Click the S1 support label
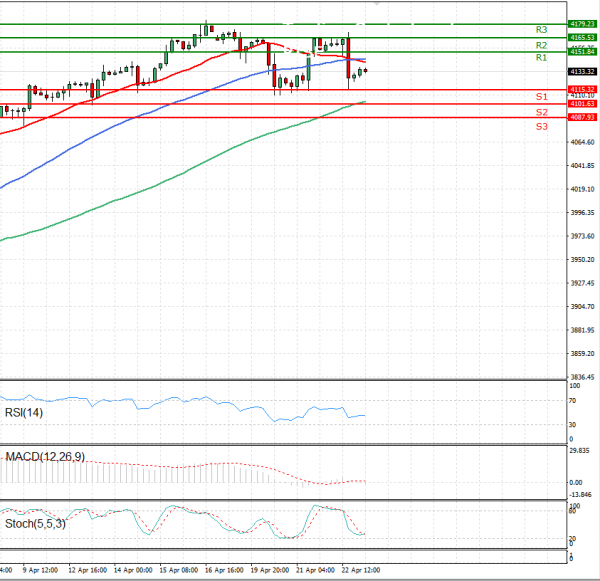 click(541, 96)
